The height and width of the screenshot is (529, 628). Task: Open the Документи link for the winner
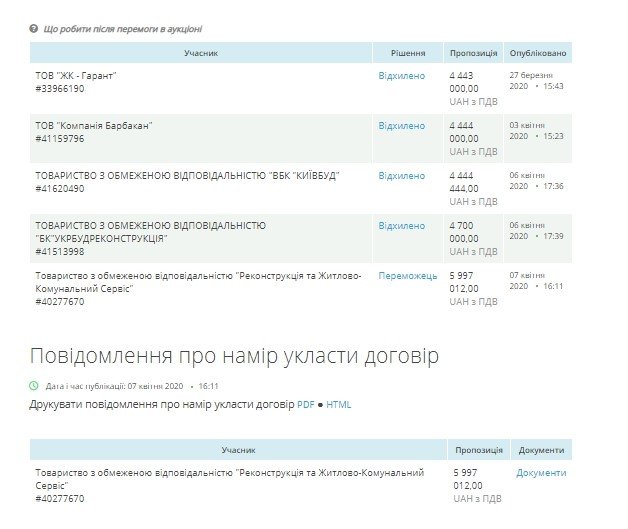click(541, 473)
